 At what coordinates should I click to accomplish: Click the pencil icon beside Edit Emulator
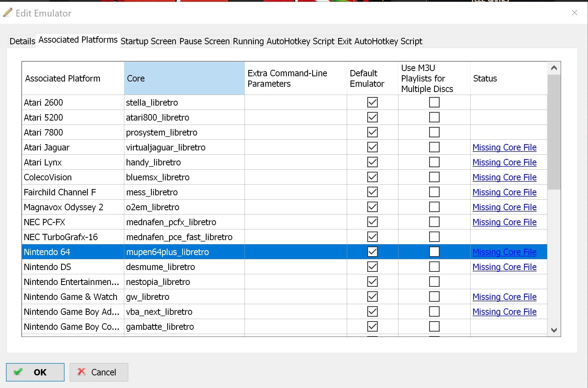pos(8,13)
